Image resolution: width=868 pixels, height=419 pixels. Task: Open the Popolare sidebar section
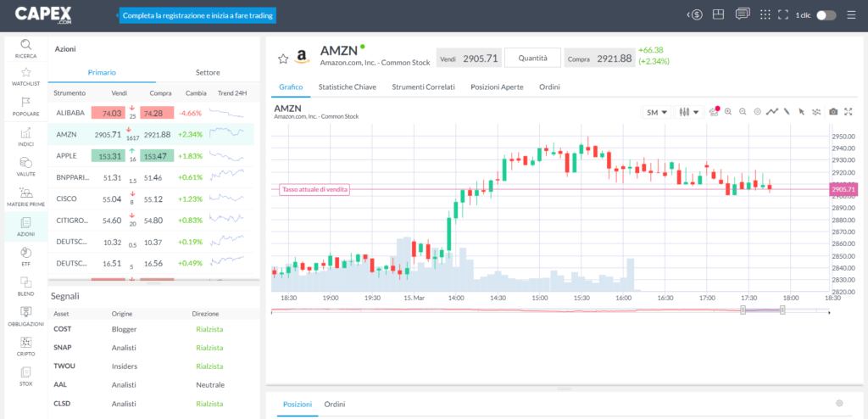pos(26,106)
